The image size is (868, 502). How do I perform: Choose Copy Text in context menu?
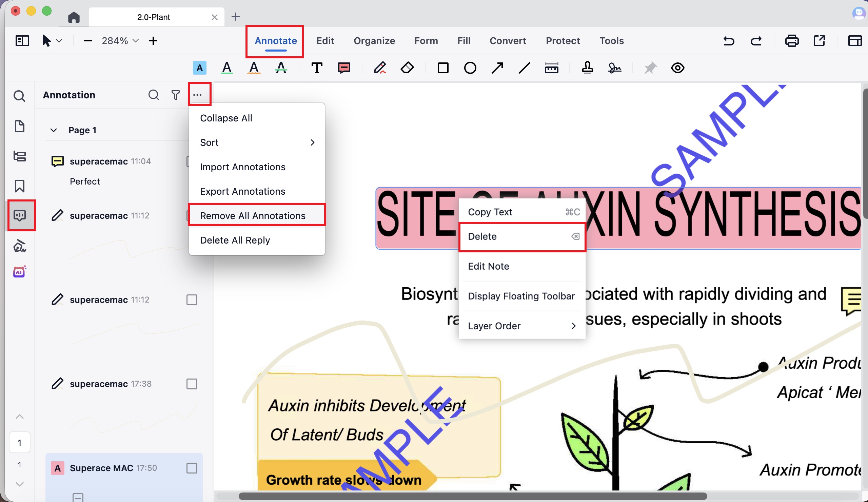522,212
